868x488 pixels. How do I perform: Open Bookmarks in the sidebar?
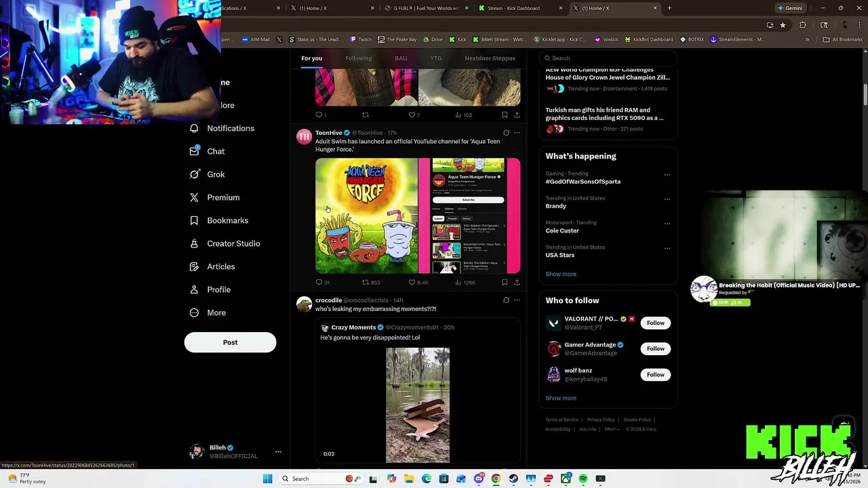click(218, 220)
